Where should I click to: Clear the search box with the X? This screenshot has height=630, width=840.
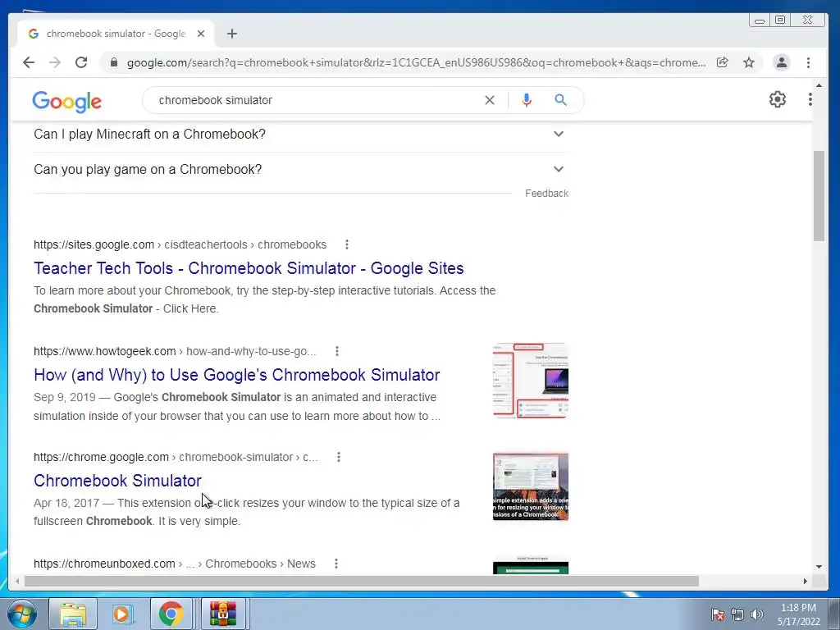click(490, 100)
